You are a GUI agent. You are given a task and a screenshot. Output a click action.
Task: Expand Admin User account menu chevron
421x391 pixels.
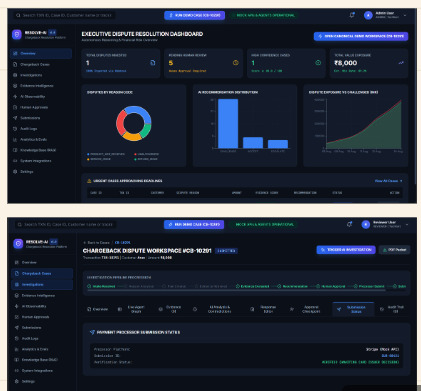(x=405, y=15)
